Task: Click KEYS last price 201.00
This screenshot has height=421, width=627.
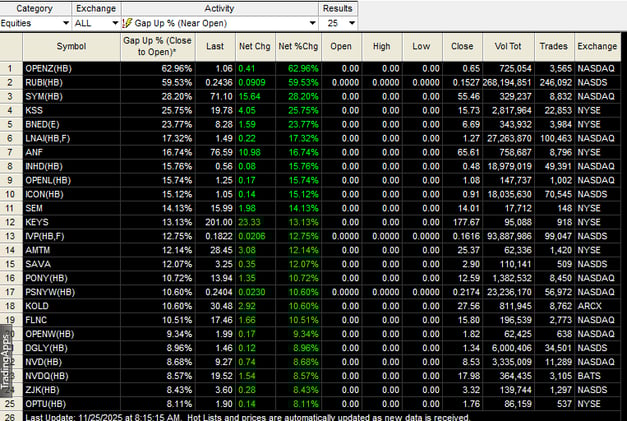Action: coord(219,222)
